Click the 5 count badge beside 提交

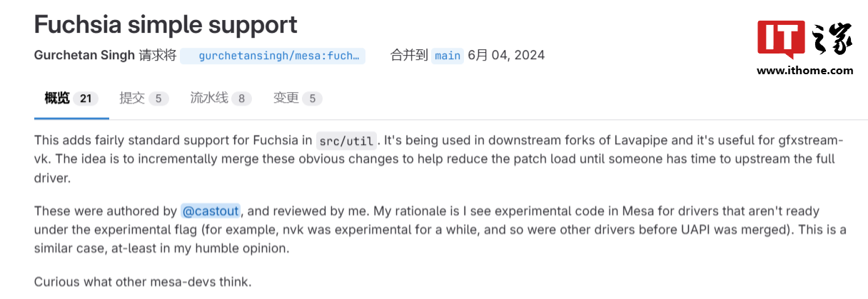tap(158, 99)
